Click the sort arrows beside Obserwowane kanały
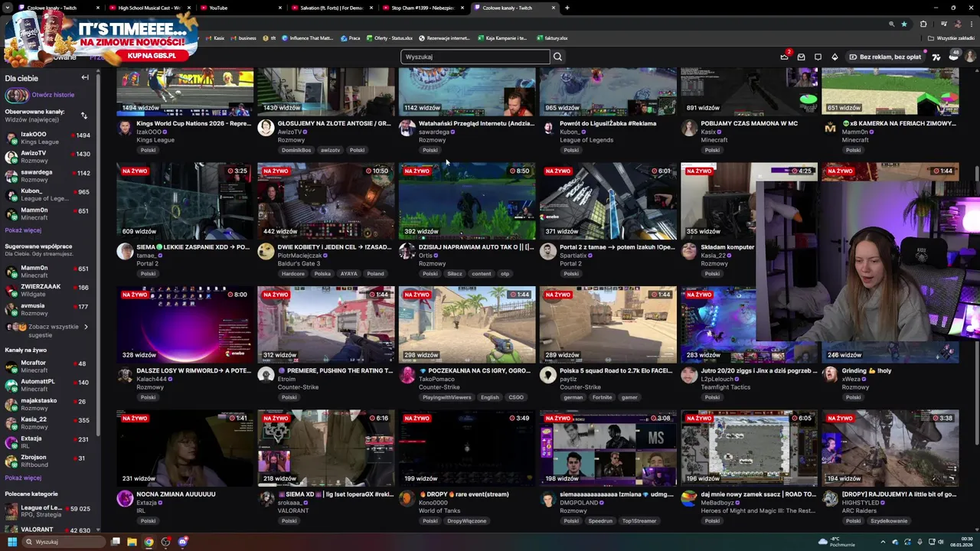980x551 pixels. [x=83, y=116]
